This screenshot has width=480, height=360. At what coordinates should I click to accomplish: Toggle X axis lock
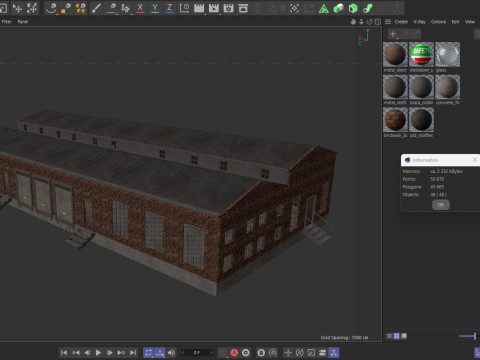click(140, 8)
